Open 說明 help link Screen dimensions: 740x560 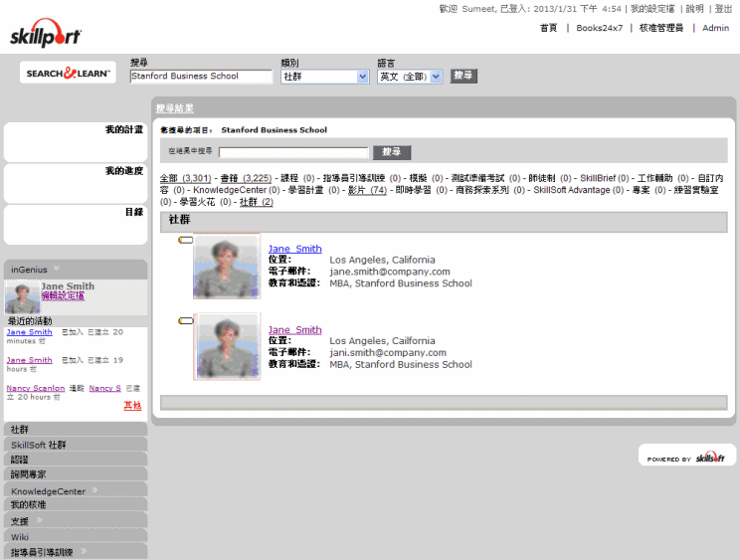coord(694,9)
